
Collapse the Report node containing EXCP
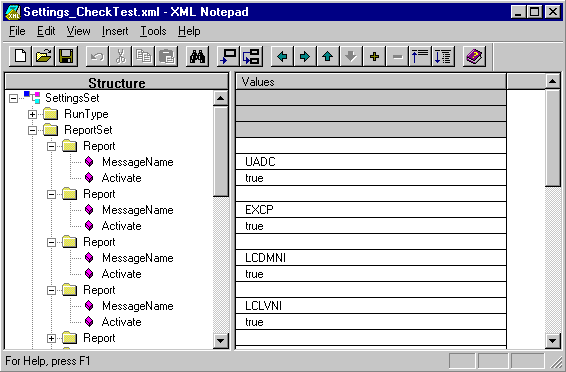click(x=52, y=194)
